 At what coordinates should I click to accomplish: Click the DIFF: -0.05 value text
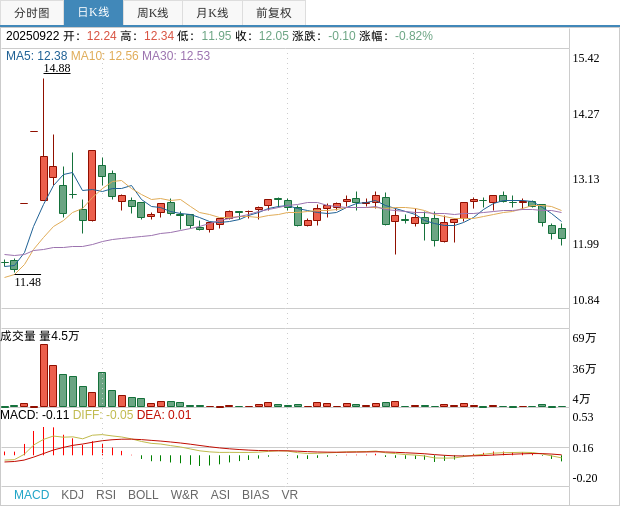coord(103,415)
